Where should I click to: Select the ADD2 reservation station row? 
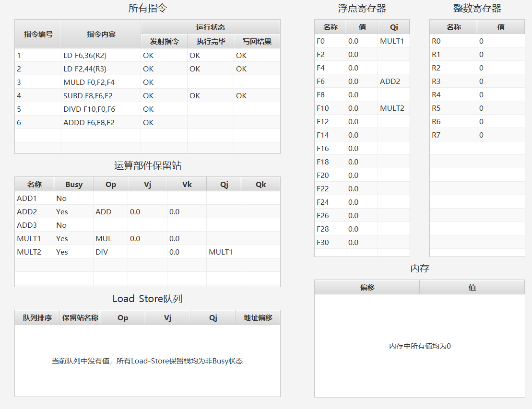coord(34,211)
